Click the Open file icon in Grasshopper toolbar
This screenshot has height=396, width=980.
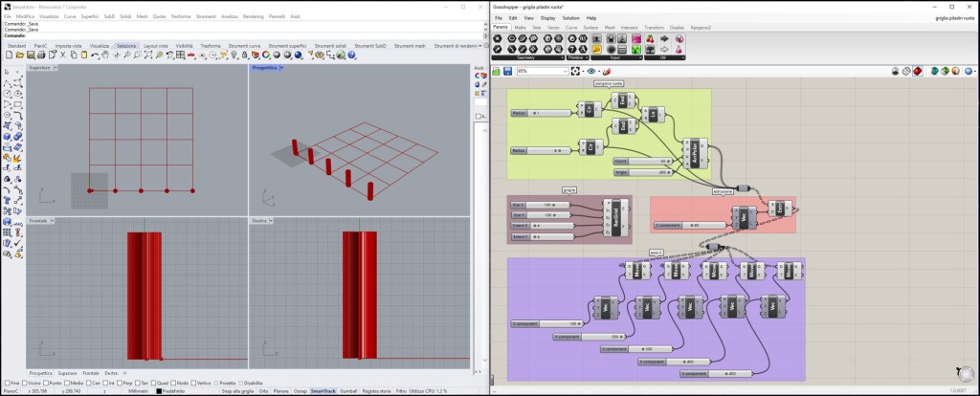[498, 71]
